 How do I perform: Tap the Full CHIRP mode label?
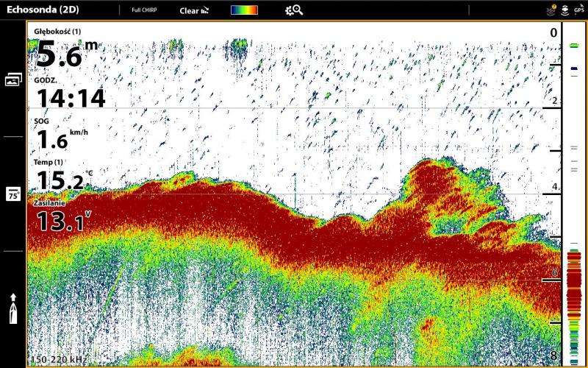pyautogui.click(x=144, y=10)
